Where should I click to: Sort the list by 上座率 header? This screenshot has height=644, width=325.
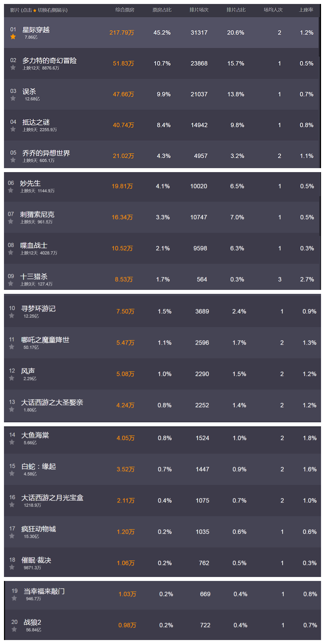click(306, 10)
